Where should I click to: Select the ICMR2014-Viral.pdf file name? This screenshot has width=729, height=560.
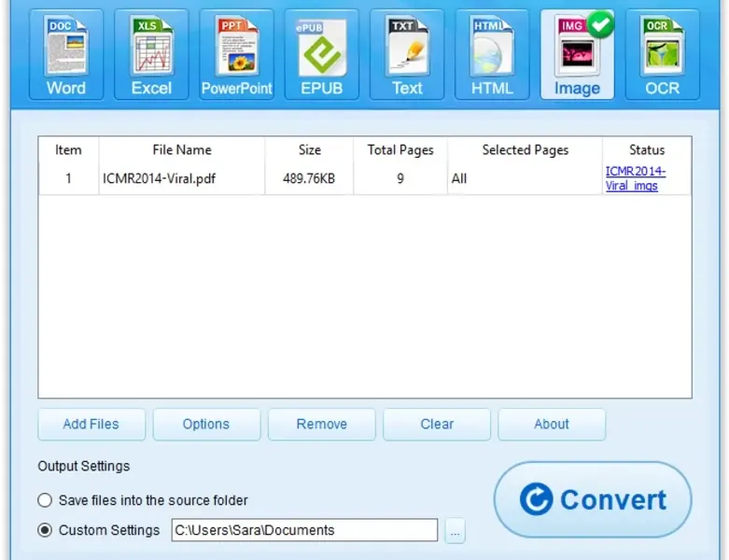tap(159, 178)
